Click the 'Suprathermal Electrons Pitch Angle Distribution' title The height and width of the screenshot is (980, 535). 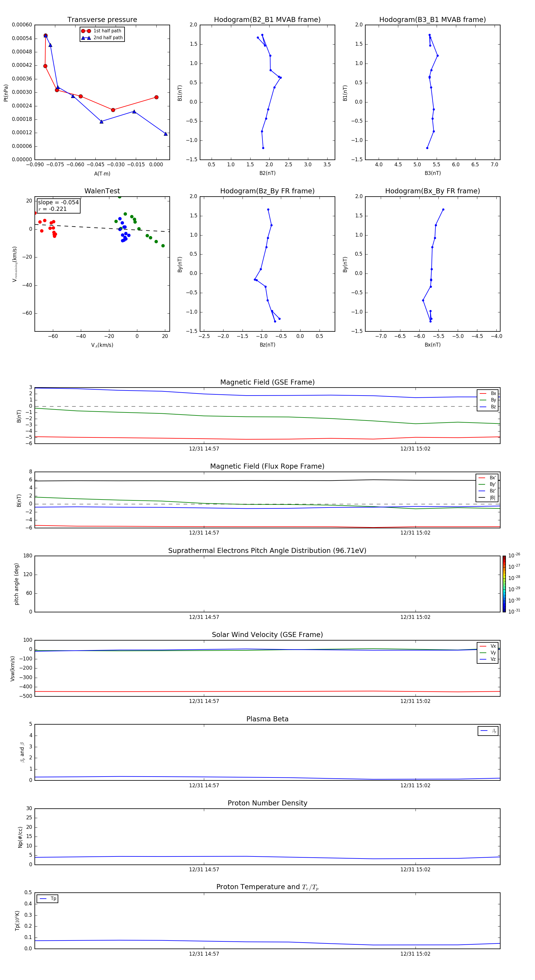267,551
